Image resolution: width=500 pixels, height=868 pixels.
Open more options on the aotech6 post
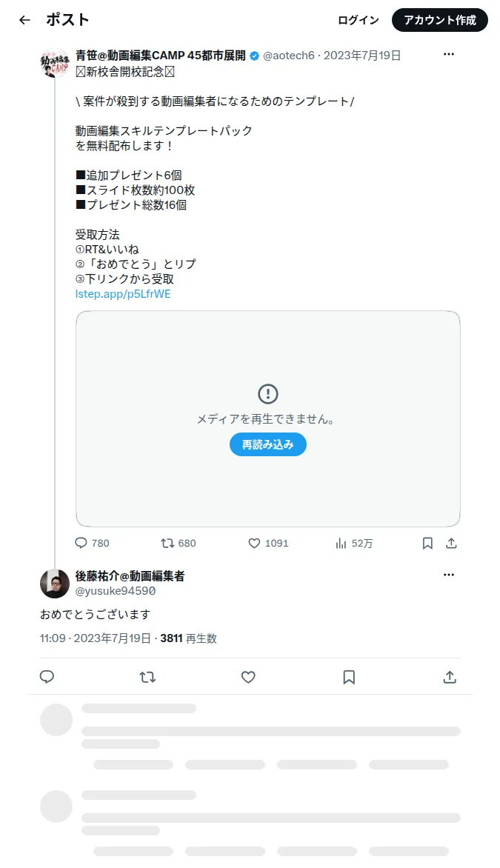click(448, 54)
